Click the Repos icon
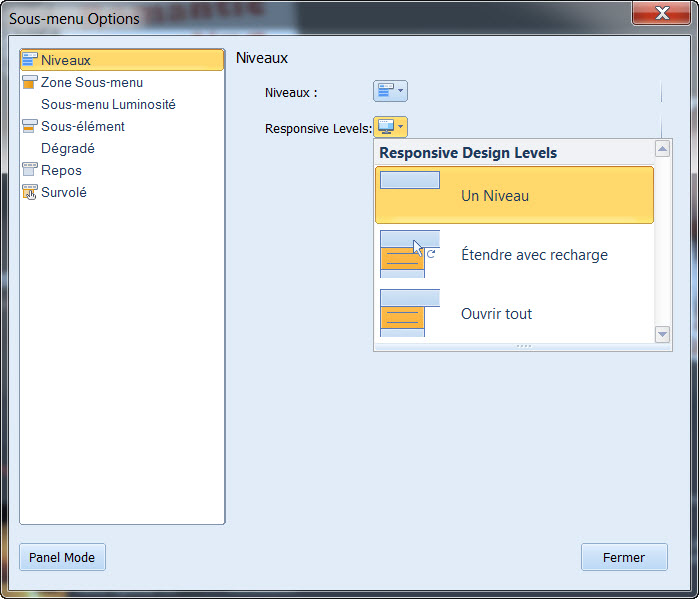 coord(30,170)
